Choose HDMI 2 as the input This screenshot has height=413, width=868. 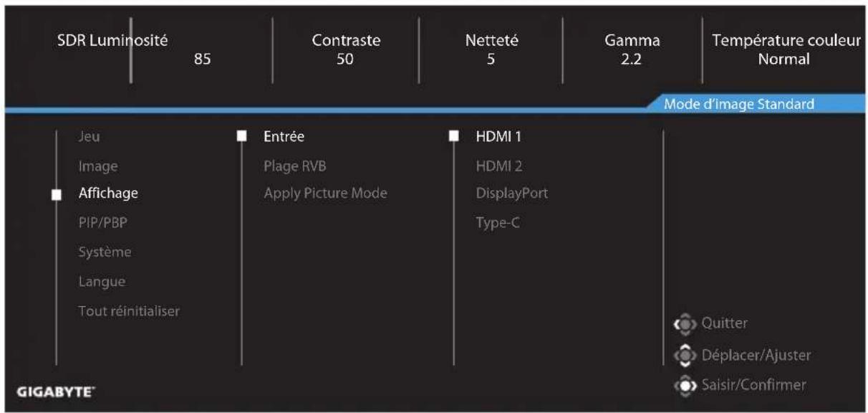tap(499, 166)
